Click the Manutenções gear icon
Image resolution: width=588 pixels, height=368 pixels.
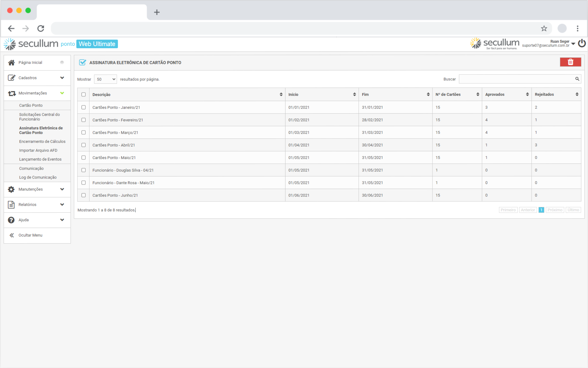click(x=11, y=189)
